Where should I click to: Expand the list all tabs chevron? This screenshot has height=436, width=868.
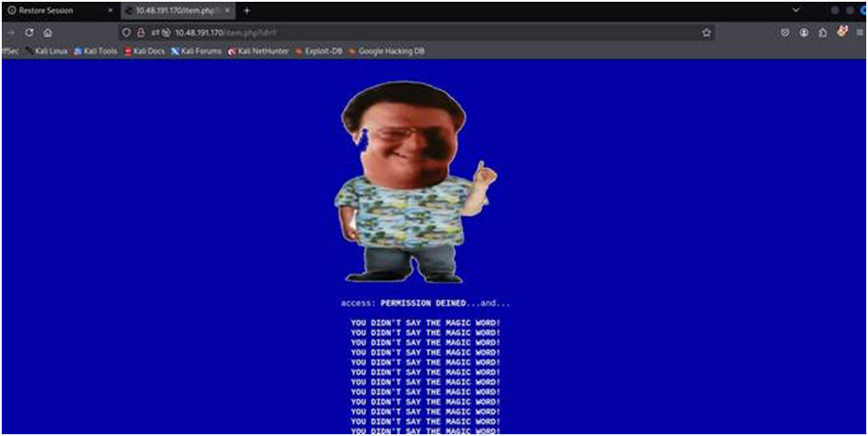[x=796, y=10]
